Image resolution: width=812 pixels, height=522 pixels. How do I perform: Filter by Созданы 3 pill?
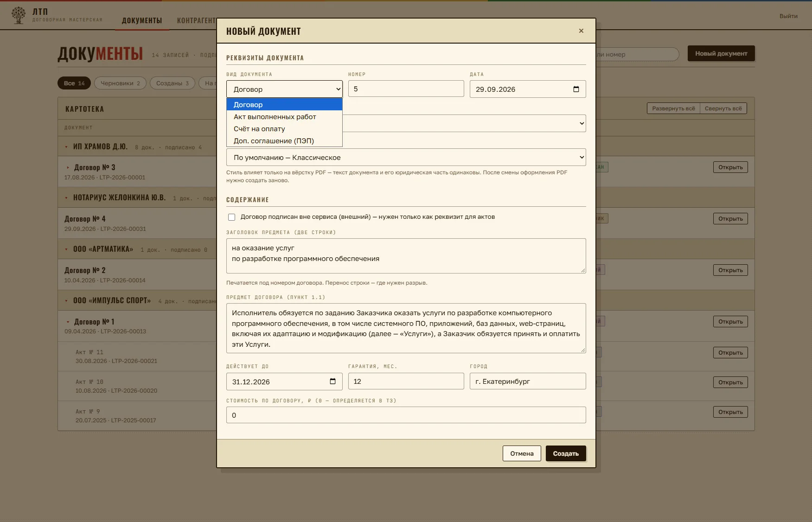click(x=173, y=83)
